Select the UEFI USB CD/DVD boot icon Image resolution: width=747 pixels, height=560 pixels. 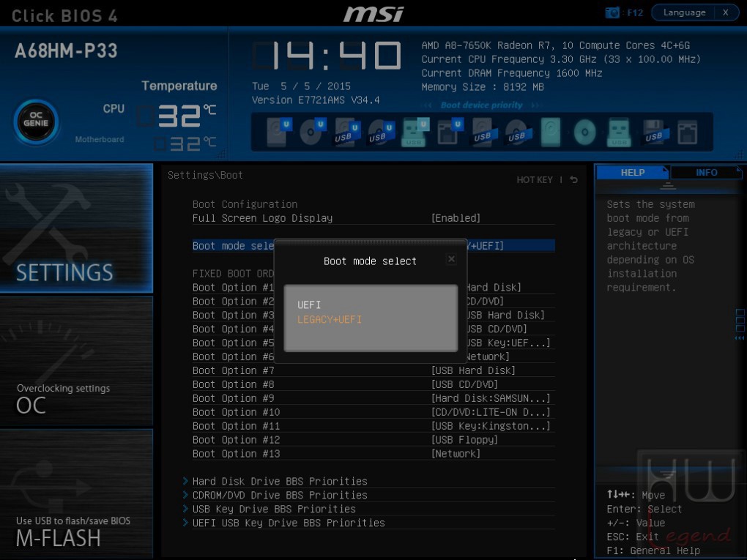(x=381, y=132)
